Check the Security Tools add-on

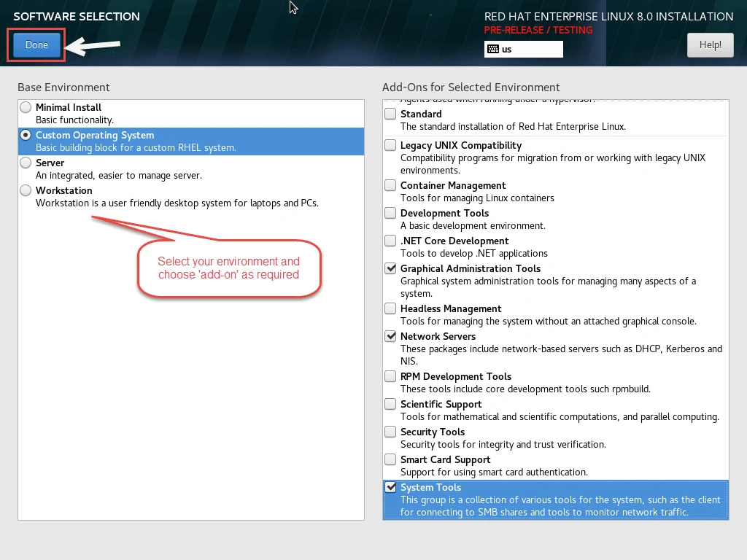391,432
